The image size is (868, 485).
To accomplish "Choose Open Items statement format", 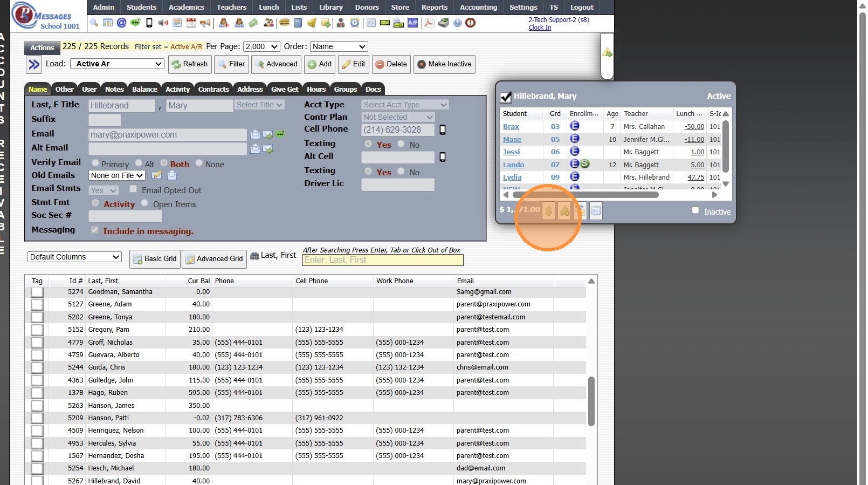I will point(144,203).
